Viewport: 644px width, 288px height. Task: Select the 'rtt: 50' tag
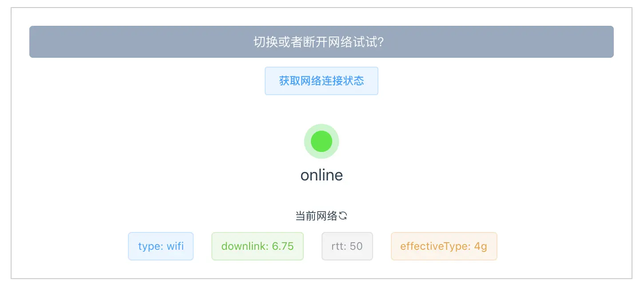point(347,246)
